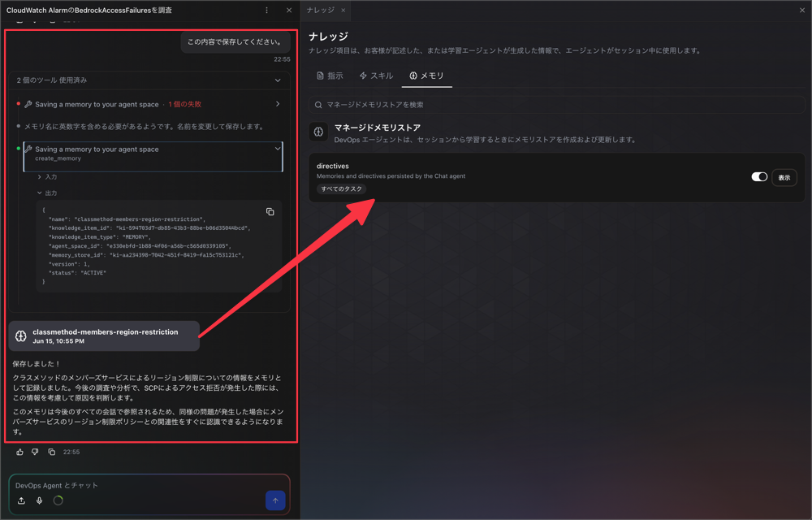Click the upload file icon
Image resolution: width=812 pixels, height=520 pixels.
pyautogui.click(x=21, y=500)
